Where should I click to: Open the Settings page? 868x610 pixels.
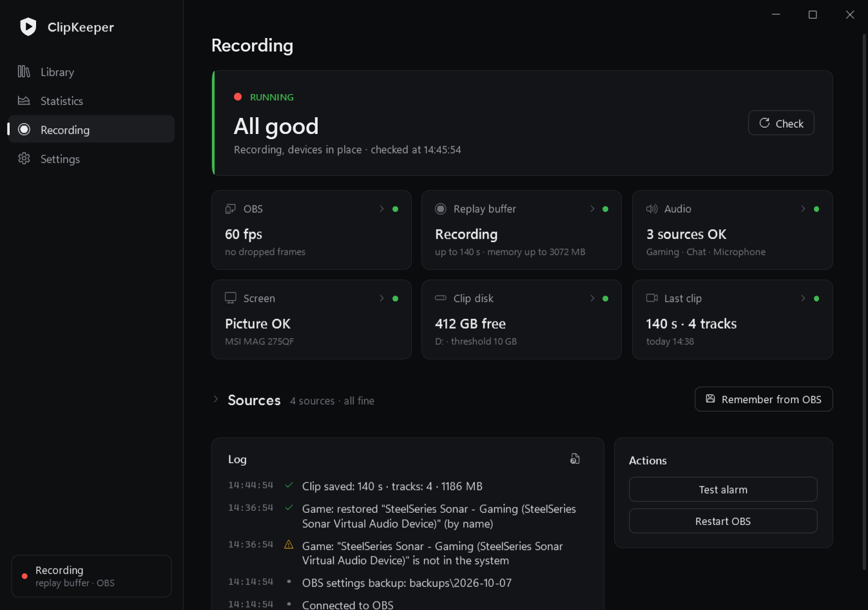(92, 158)
